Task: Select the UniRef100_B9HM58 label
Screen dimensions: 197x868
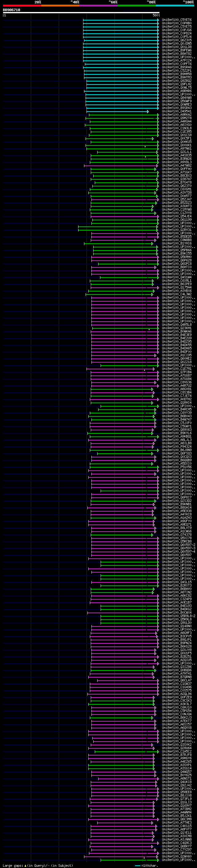Action: tap(177, 74)
